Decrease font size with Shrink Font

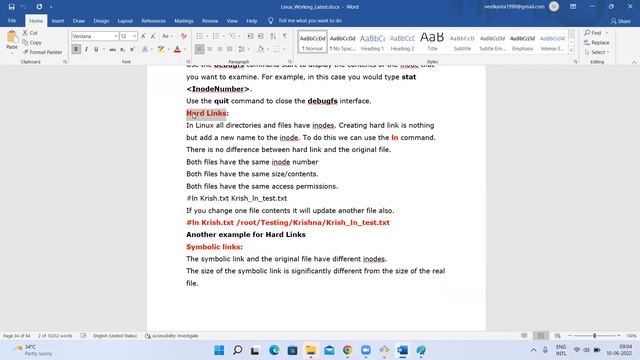[153, 36]
